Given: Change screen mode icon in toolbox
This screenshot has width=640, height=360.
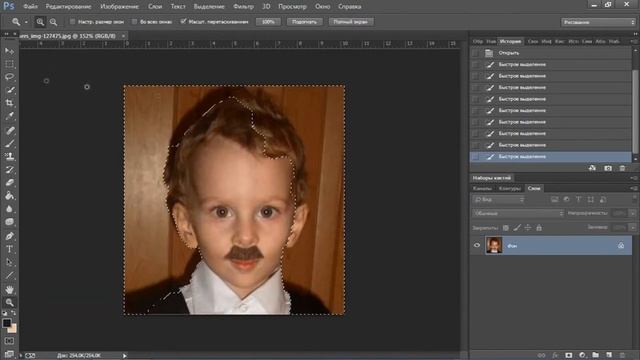Looking at the screenshot, I should 9,353.
